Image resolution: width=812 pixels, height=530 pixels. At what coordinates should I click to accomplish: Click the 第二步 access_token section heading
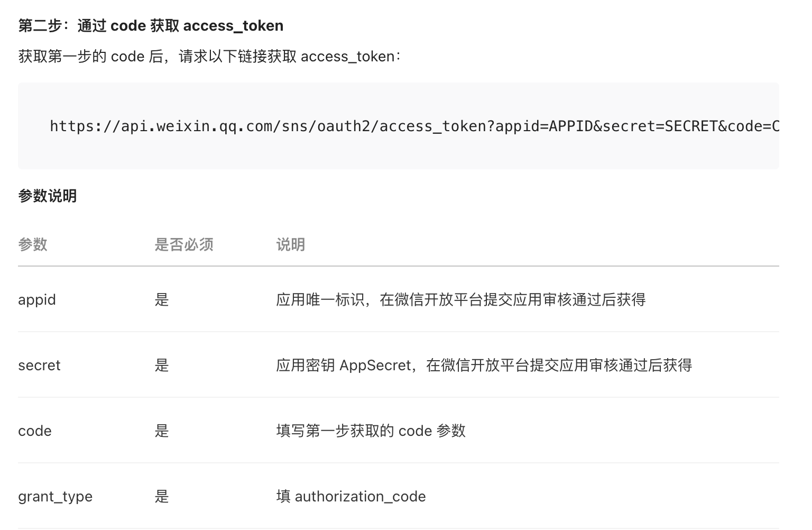151,25
